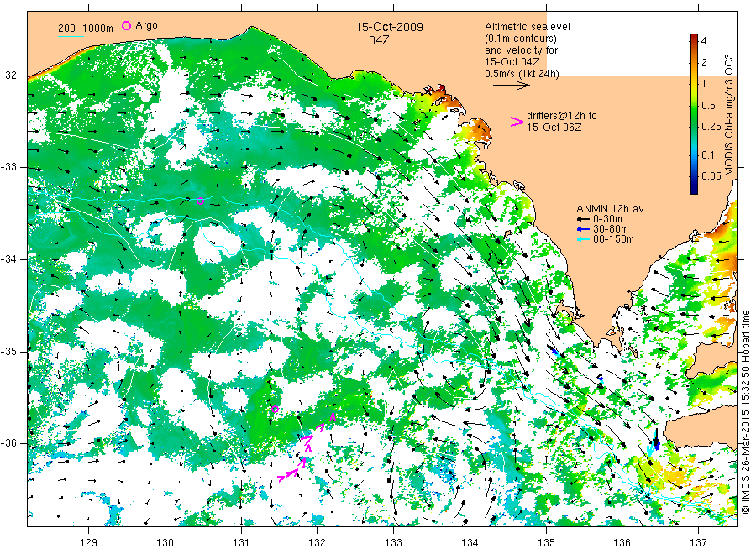Click the longitude axis label 137
Screen dimensions: 756x554
tap(698, 543)
